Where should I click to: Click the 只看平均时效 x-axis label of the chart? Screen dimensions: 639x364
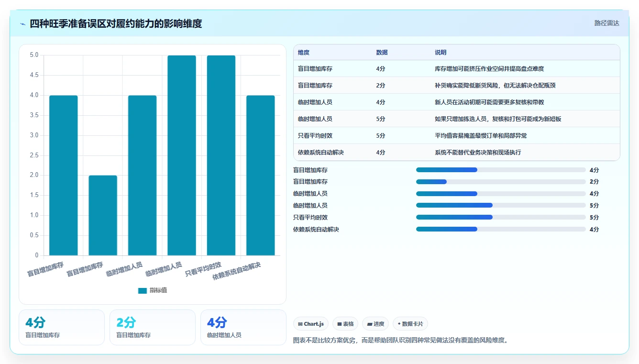tap(203, 269)
